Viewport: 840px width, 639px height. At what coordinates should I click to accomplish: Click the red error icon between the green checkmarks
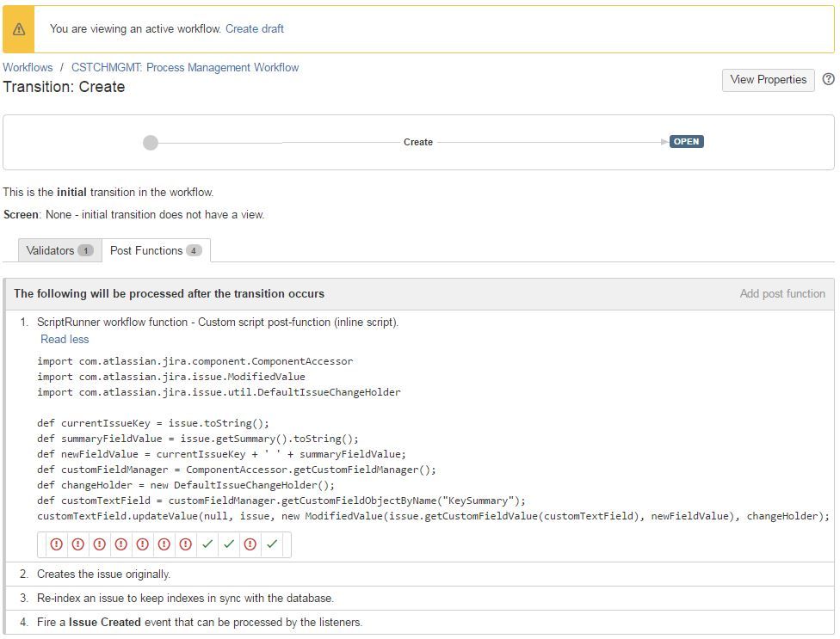coord(250,544)
